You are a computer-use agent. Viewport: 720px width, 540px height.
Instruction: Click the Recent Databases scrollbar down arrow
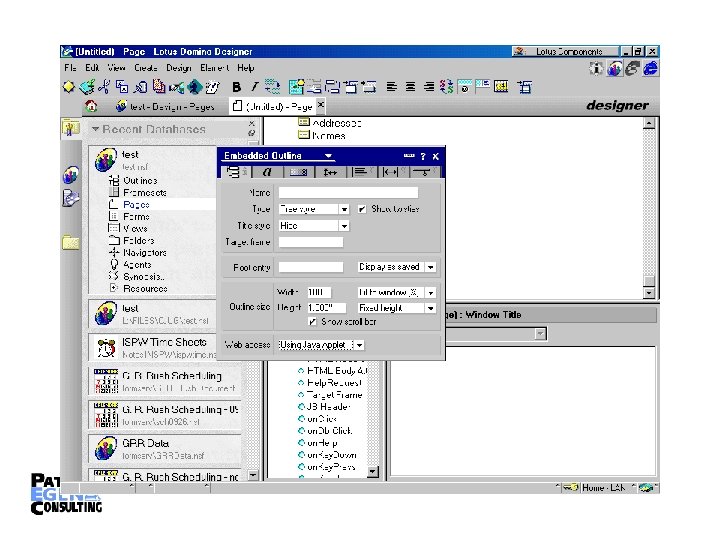click(253, 475)
